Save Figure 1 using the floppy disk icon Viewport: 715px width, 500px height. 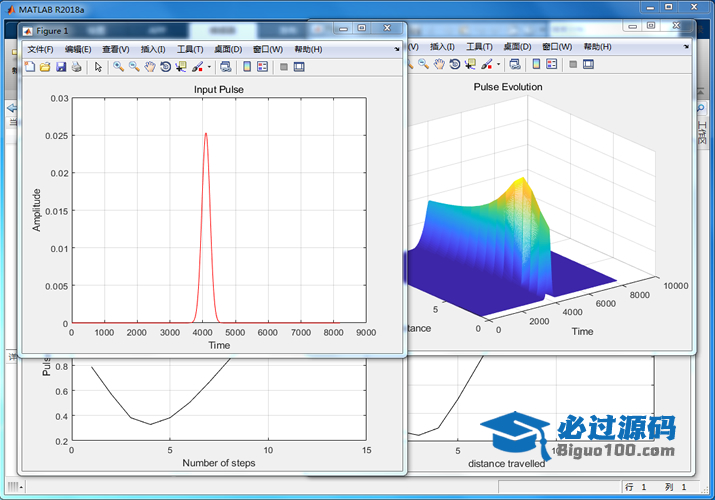(60, 67)
